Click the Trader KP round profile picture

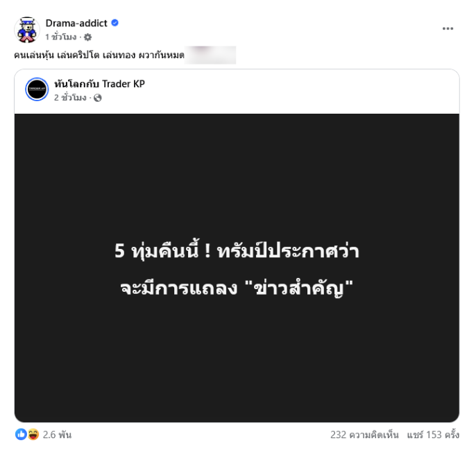pyautogui.click(x=37, y=89)
